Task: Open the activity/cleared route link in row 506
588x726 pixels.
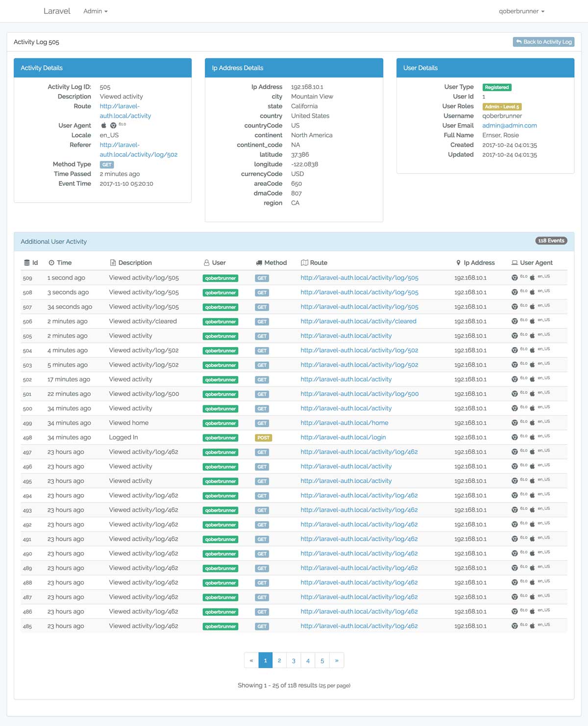Action: [359, 321]
